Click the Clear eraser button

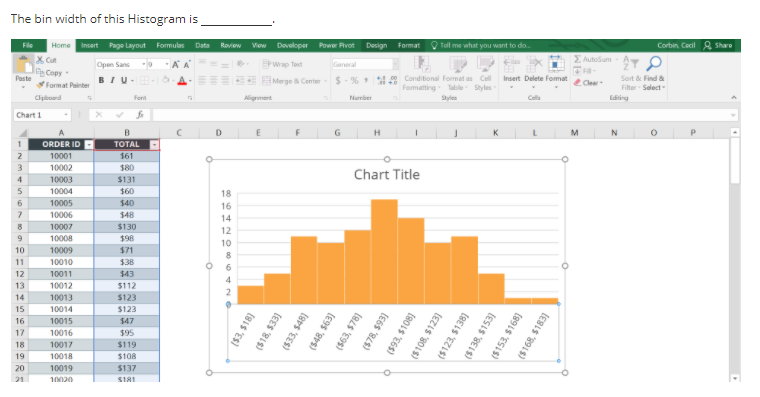click(588, 83)
